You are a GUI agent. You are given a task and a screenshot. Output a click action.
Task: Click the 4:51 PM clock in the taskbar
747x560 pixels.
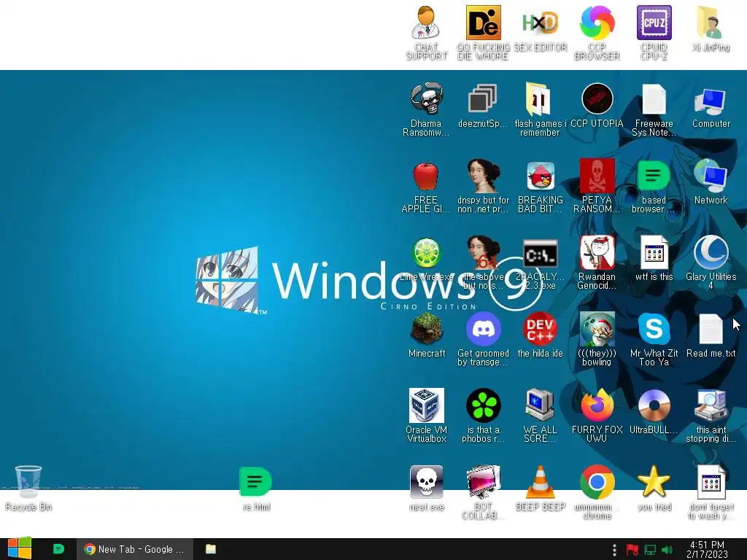tap(707, 550)
